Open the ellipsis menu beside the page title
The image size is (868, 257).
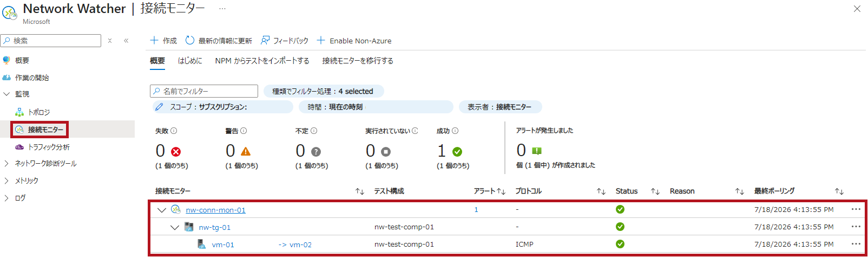tap(222, 9)
